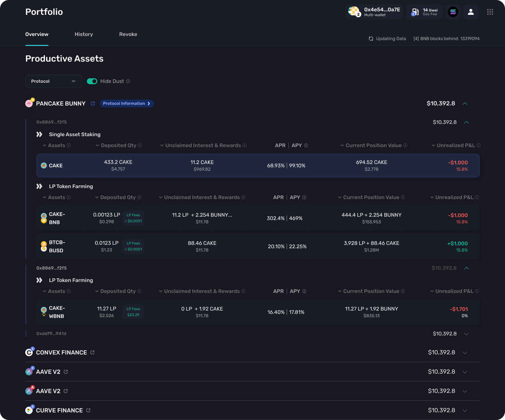Click 3,928 LP + 88.46 CAKE value
The width and height of the screenshot is (505, 420).
[x=371, y=243]
